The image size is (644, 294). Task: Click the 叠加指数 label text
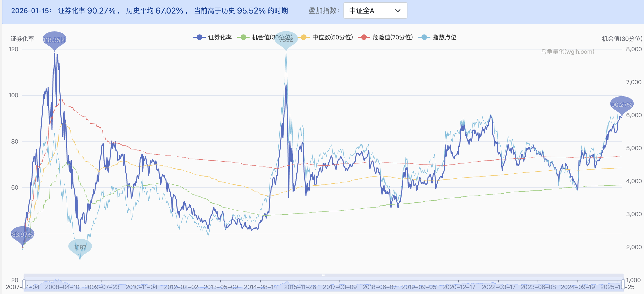tap(324, 11)
